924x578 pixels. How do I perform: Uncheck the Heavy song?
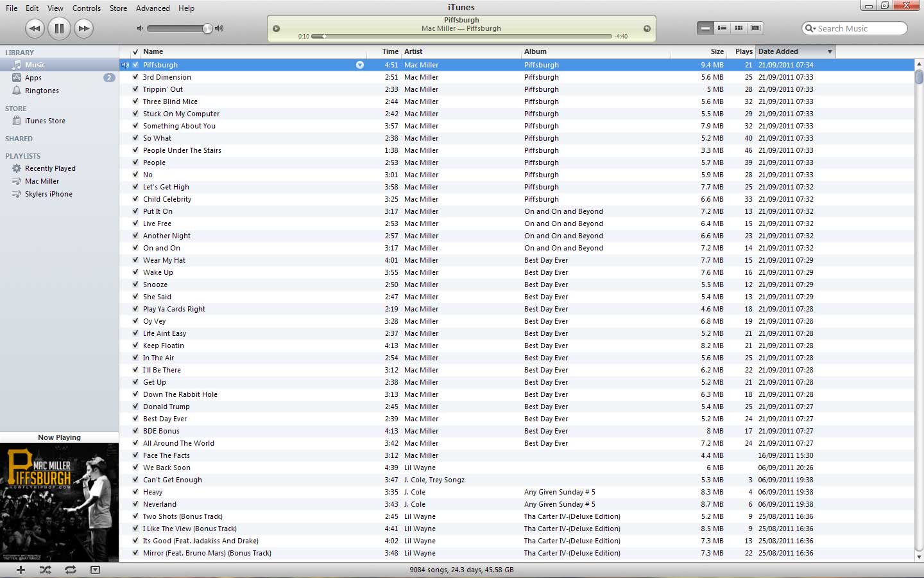pyautogui.click(x=135, y=492)
